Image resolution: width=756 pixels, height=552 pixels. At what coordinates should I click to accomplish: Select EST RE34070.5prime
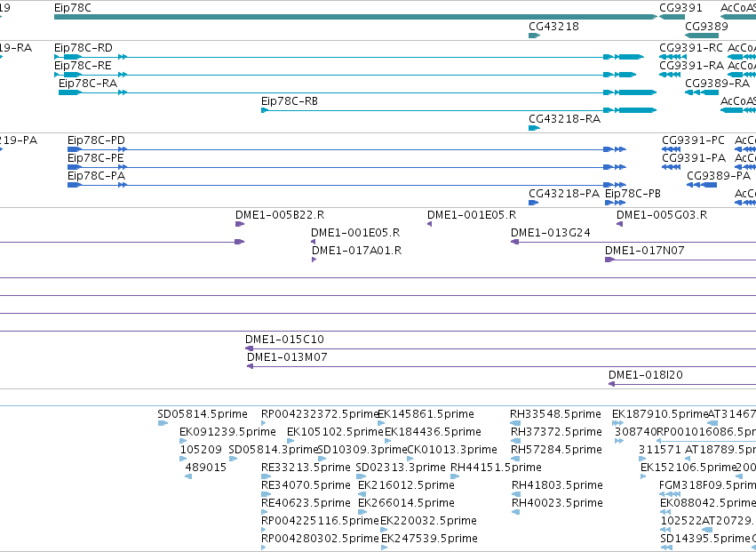click(306, 485)
